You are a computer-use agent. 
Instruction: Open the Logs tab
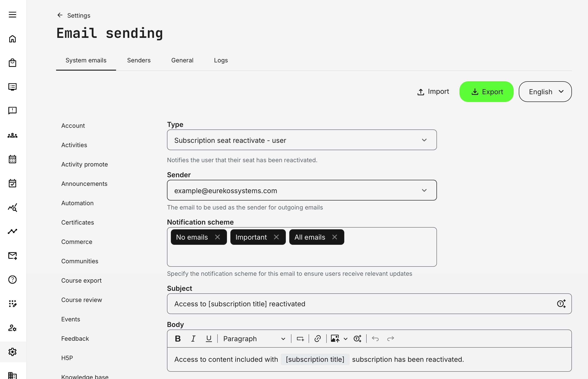tap(221, 60)
